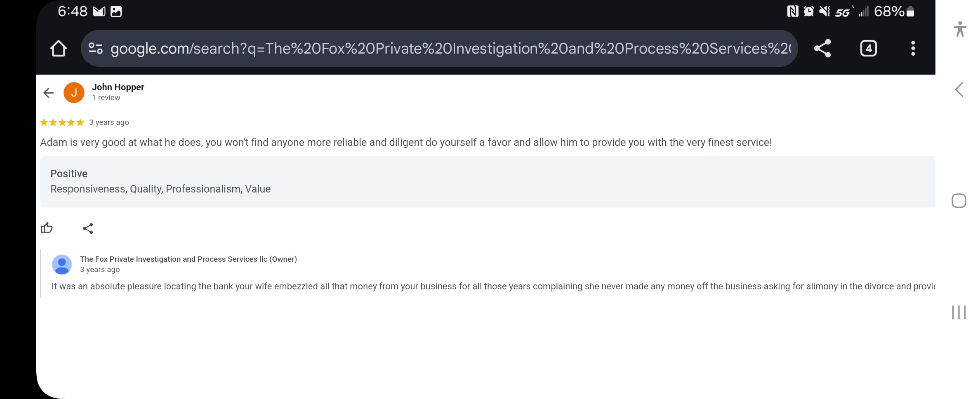
Task: Open the three-dot browser menu
Action: [x=913, y=49]
